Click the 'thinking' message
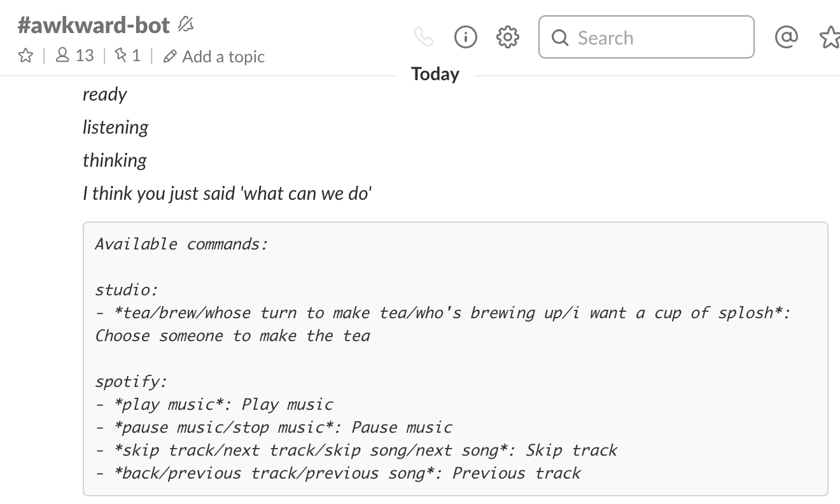 tap(115, 160)
